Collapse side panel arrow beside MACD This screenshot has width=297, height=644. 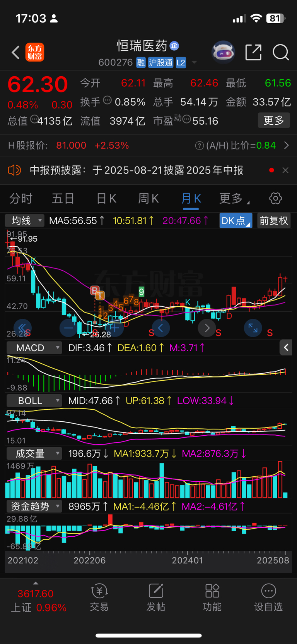point(286,348)
